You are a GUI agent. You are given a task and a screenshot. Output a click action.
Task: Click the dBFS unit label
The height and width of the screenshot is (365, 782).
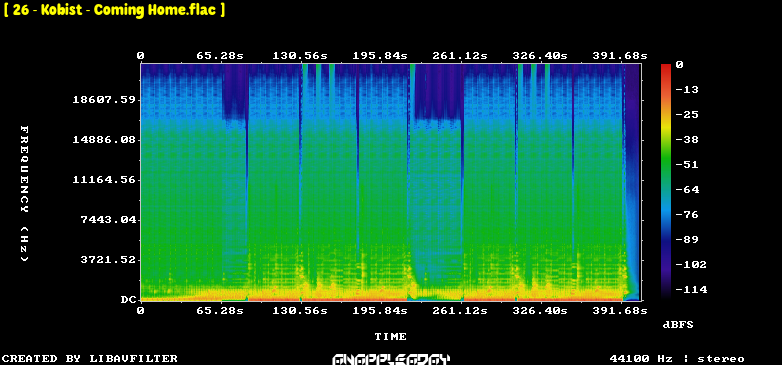[x=678, y=325]
